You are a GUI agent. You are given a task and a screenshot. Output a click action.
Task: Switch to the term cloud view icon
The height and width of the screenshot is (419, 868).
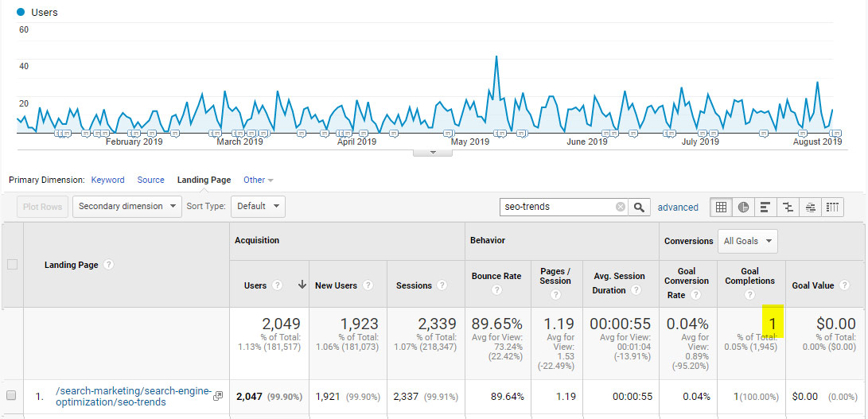(x=810, y=207)
